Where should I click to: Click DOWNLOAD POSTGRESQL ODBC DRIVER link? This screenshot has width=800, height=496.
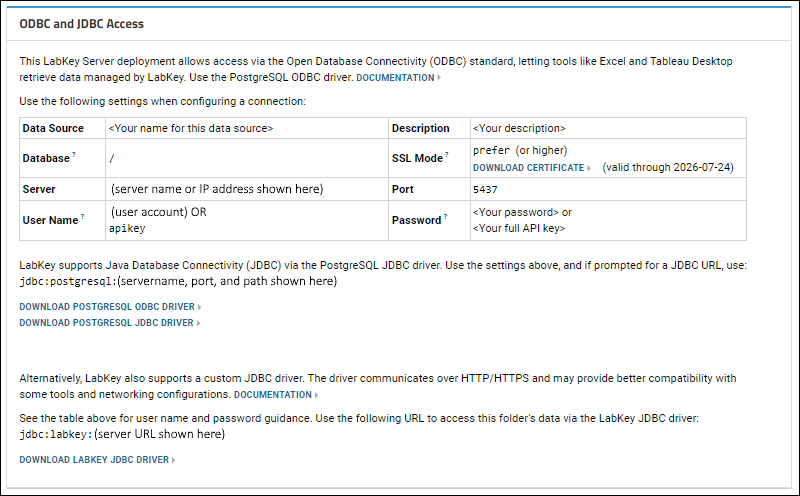(x=107, y=307)
